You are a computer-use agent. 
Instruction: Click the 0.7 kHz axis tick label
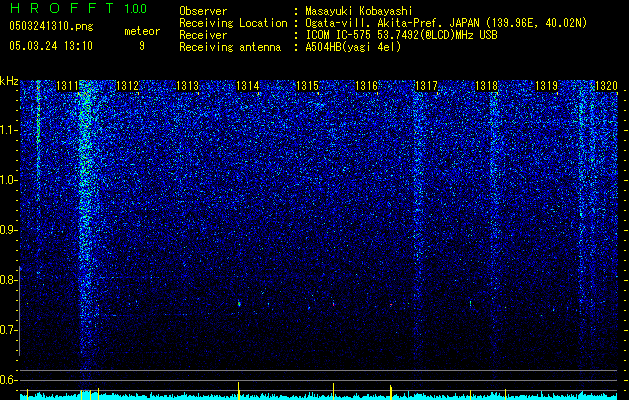tap(8, 330)
